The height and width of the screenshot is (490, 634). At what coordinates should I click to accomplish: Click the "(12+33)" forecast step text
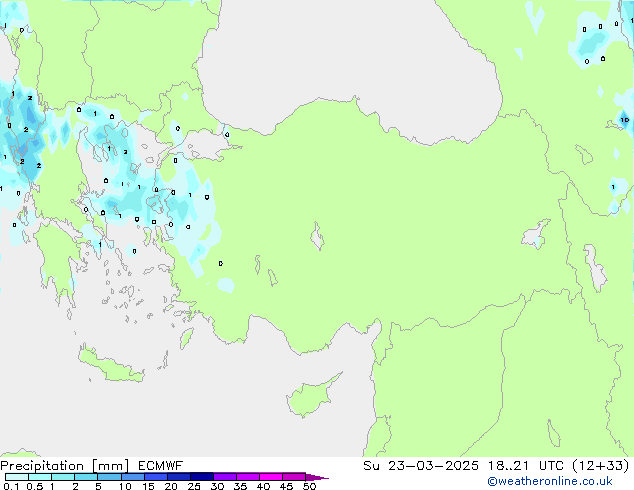[x=601, y=466]
